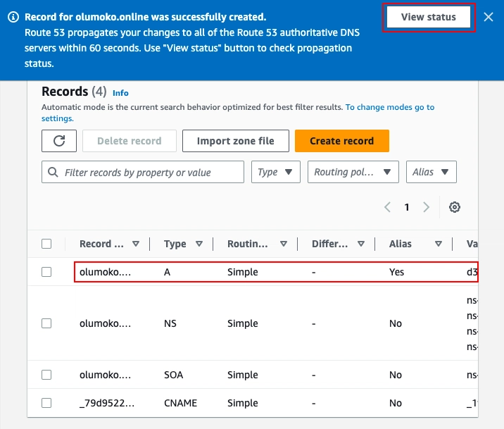The image size is (504, 429).
Task: Dismiss the success notification banner
Action: tap(489, 17)
